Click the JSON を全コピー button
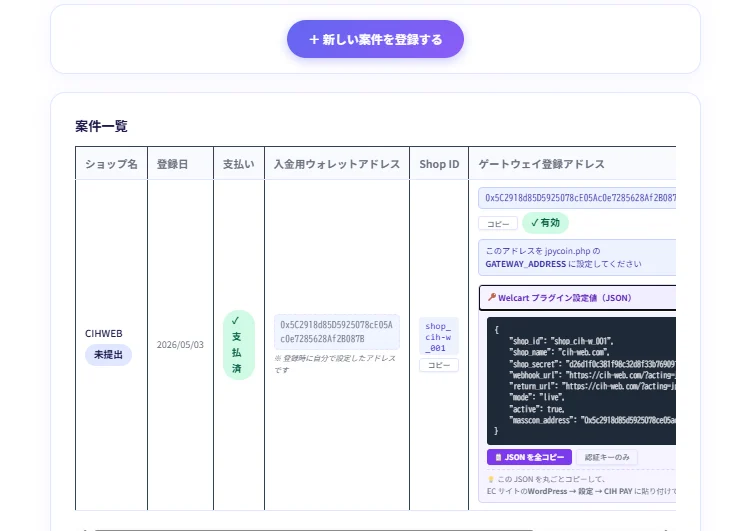The width and height of the screenshot is (750, 531). coord(529,457)
